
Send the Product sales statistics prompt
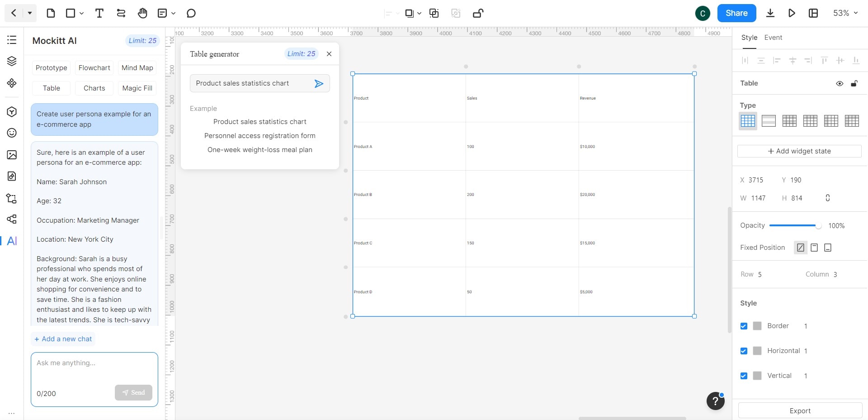click(x=319, y=83)
